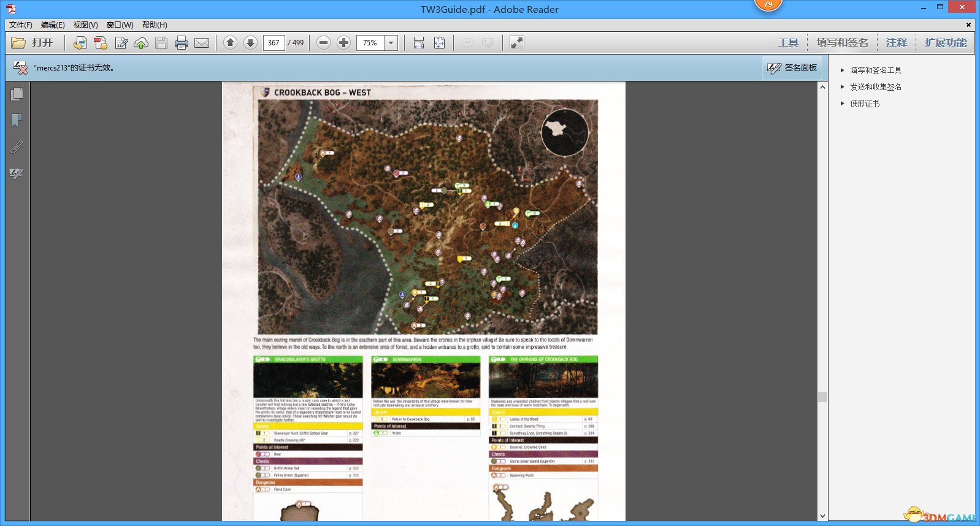Screen dimensions: 980x526
Task: Open the Fill & Sign (填写和签名) pane
Action: pos(842,43)
